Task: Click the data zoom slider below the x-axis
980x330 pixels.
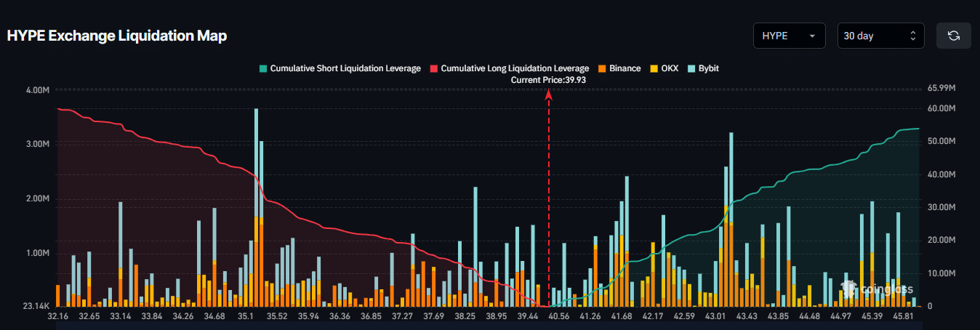Action: pos(487,325)
